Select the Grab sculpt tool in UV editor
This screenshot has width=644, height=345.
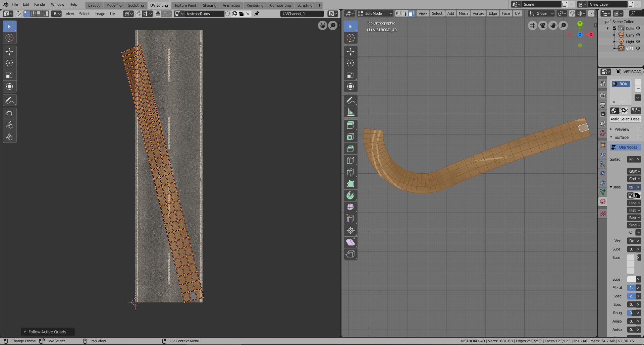point(9,113)
